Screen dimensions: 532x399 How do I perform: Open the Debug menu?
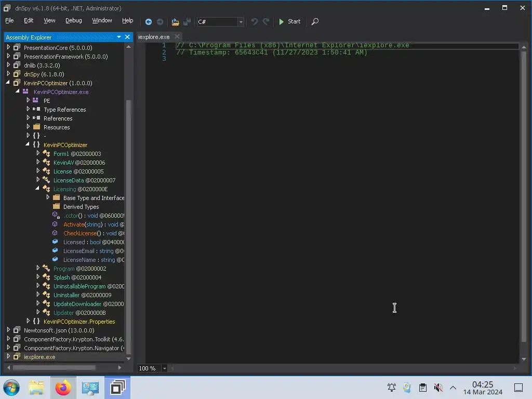point(74,20)
